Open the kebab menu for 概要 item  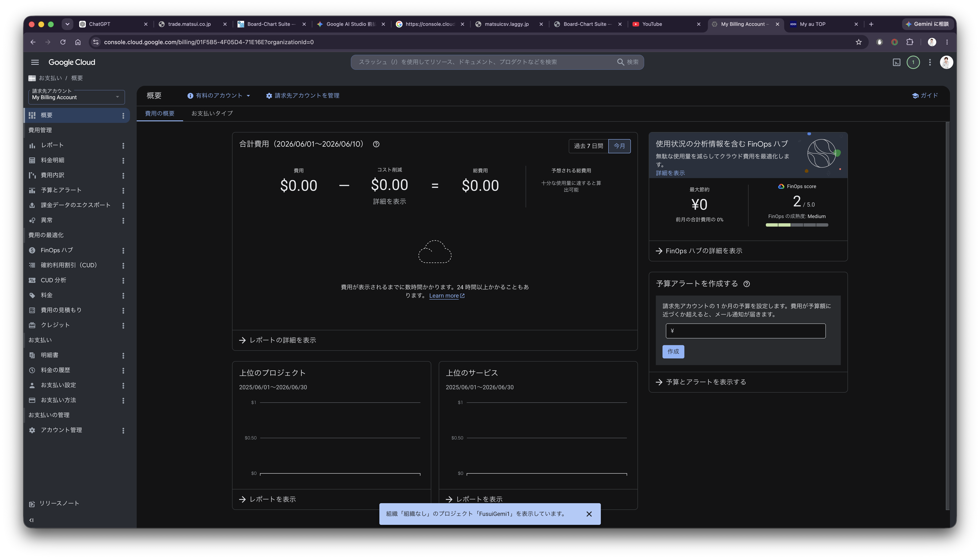tap(123, 116)
